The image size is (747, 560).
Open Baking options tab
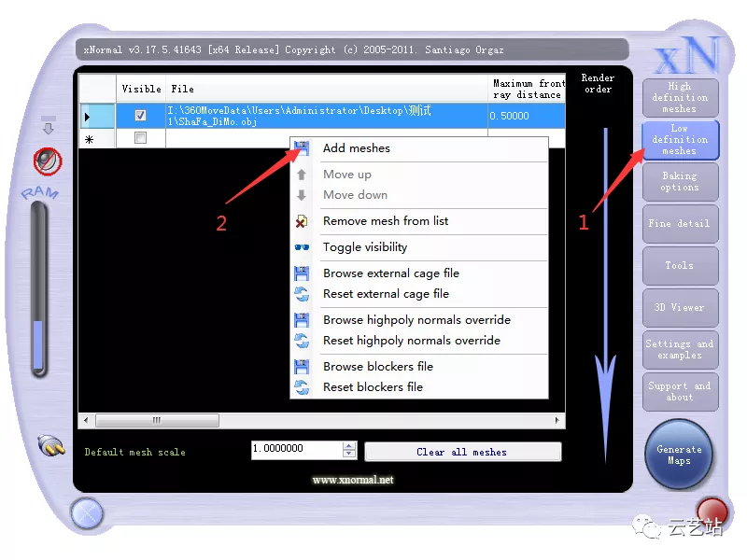tap(681, 182)
